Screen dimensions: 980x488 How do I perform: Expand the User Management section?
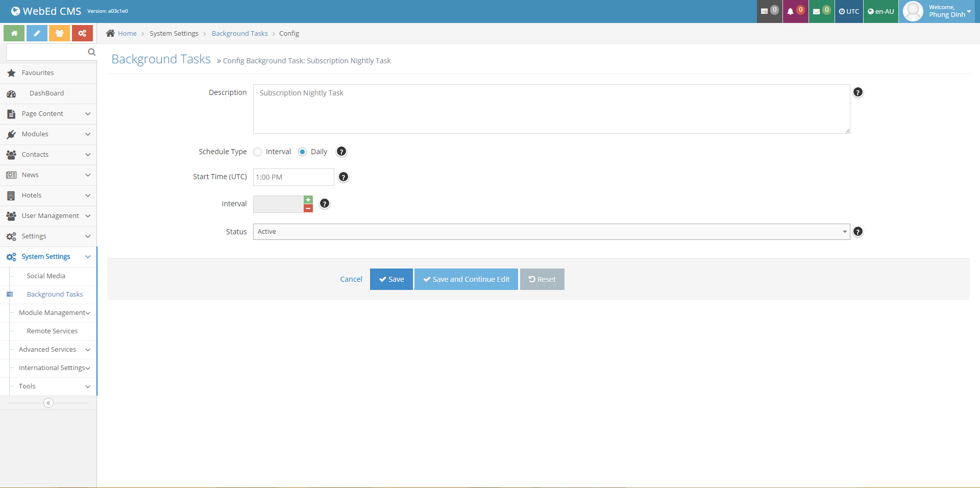(x=48, y=216)
